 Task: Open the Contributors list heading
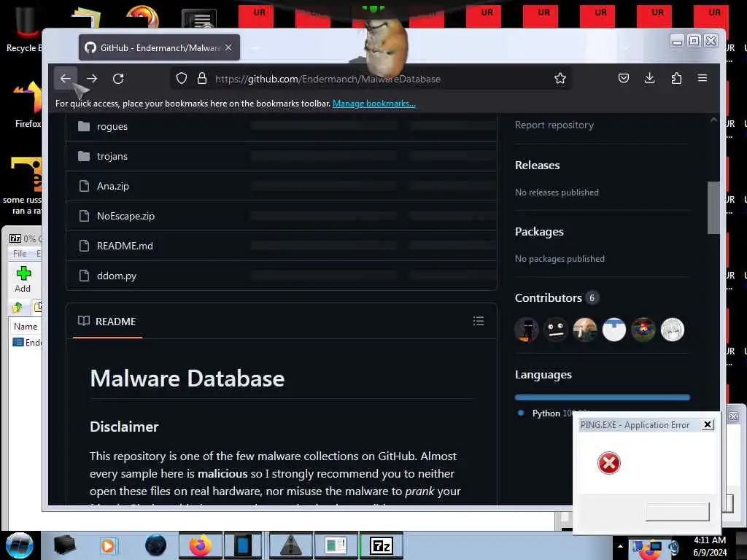coord(549,297)
